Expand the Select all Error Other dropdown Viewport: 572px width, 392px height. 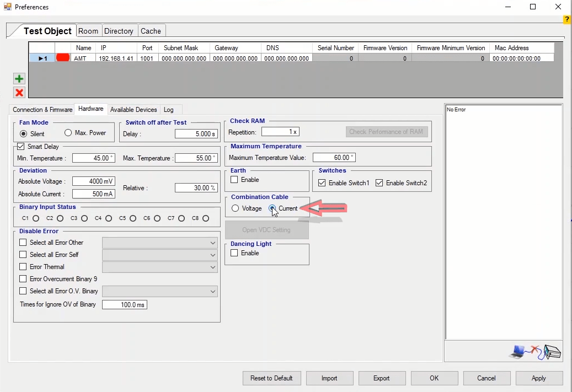pyautogui.click(x=213, y=243)
